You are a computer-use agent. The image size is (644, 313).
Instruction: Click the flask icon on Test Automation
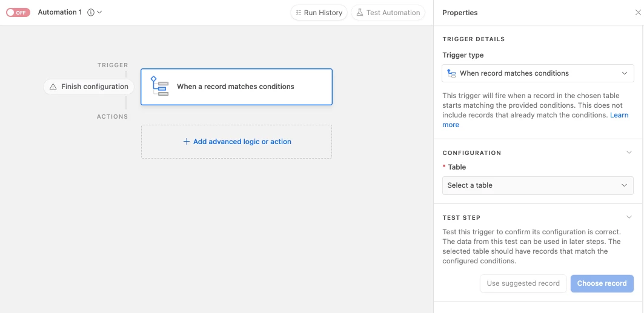click(x=359, y=13)
